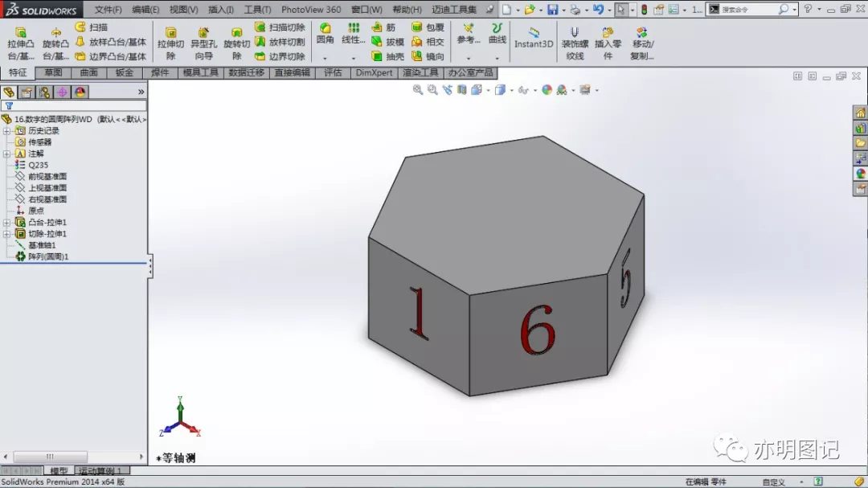Viewport: 868px width, 488px height.
Task: Select the Extruded Boss/Base (拉伸凸台) tool
Action: 20,43
